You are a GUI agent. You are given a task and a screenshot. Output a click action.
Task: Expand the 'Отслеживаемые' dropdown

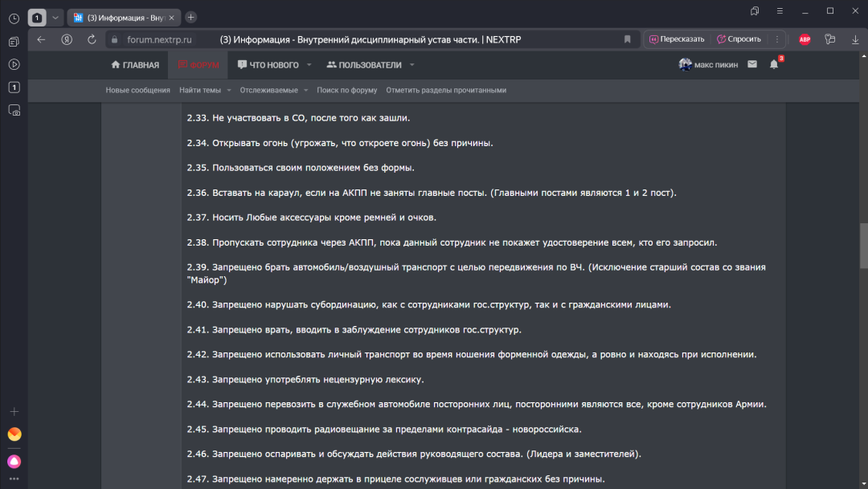[305, 91]
